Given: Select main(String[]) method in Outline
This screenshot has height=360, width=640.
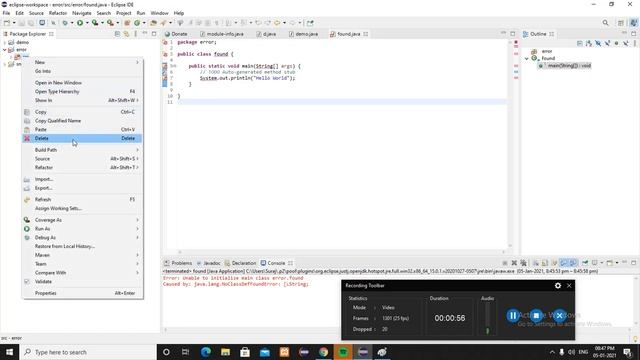Looking at the screenshot, I should tap(565, 65).
